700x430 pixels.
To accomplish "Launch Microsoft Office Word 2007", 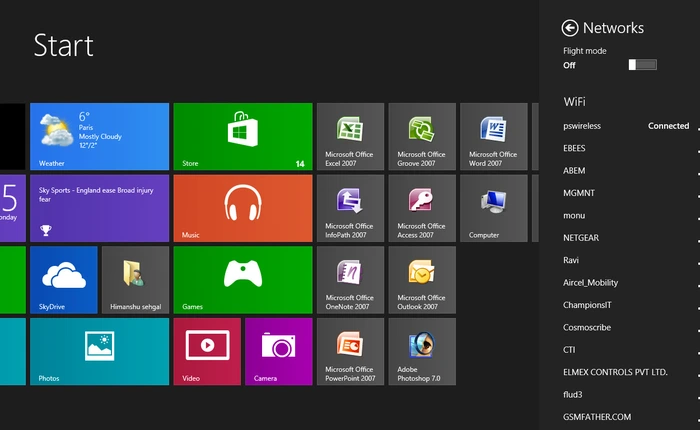I will [494, 137].
